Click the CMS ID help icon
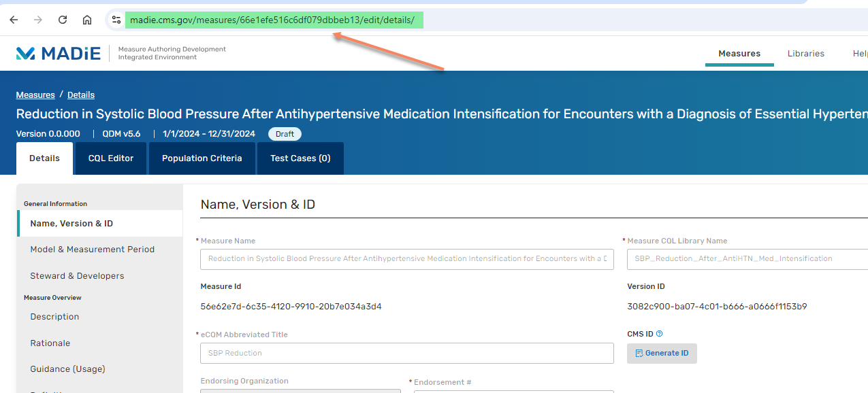The width and height of the screenshot is (868, 393). [659, 334]
